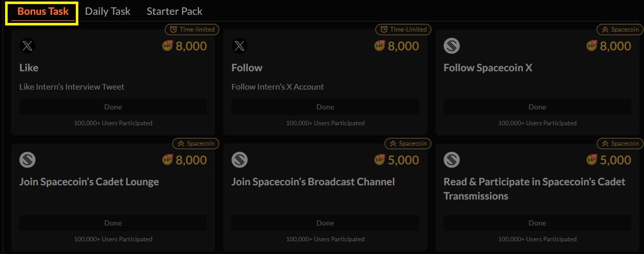Click the EXP coin icon on Broadcast Channel card

(x=379, y=160)
